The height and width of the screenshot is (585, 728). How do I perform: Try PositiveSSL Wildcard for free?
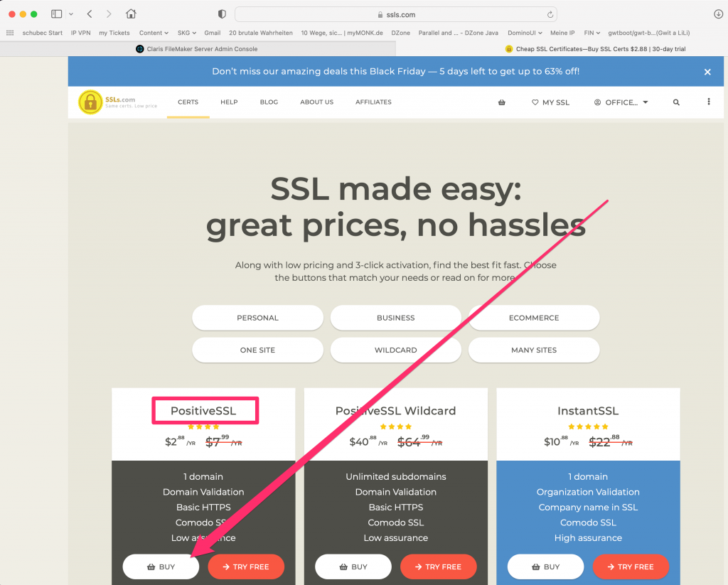438,567
